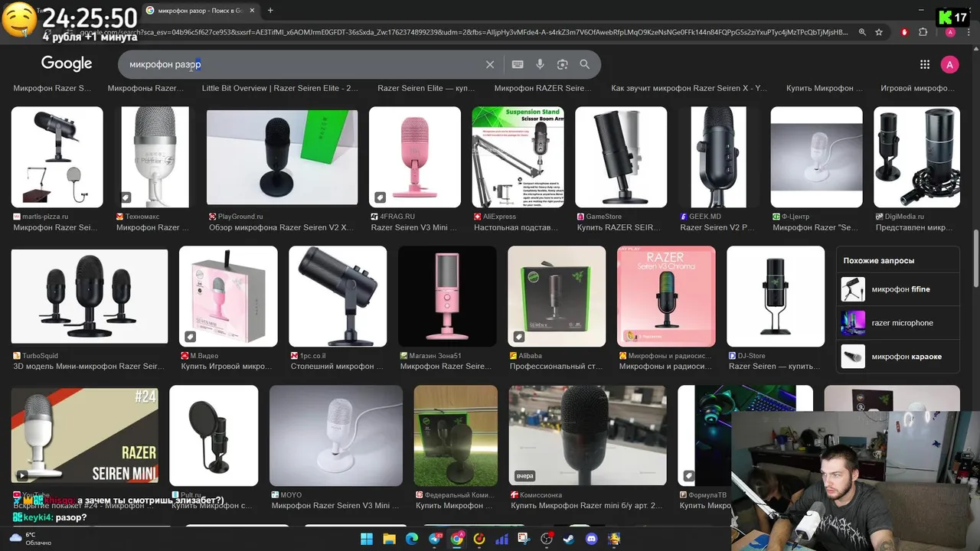
Task: Open the Google apps grid
Action: pos(925,64)
